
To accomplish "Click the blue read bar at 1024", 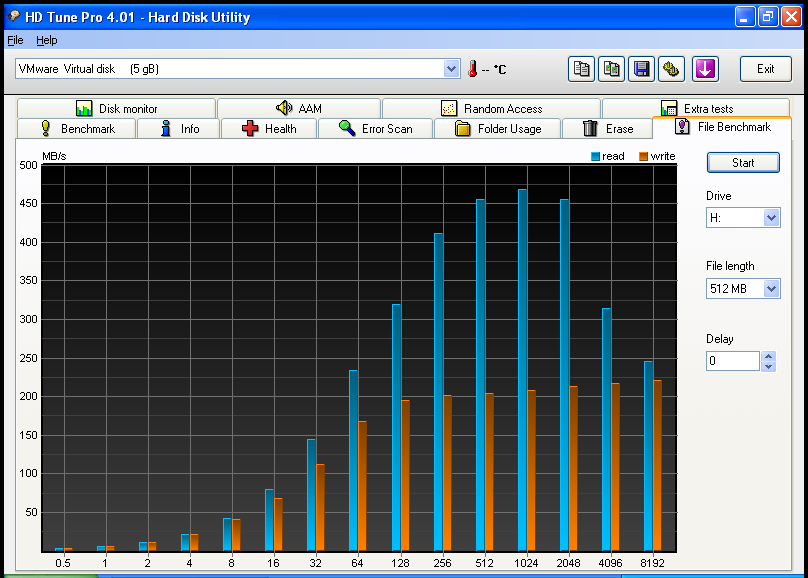I will [522, 370].
